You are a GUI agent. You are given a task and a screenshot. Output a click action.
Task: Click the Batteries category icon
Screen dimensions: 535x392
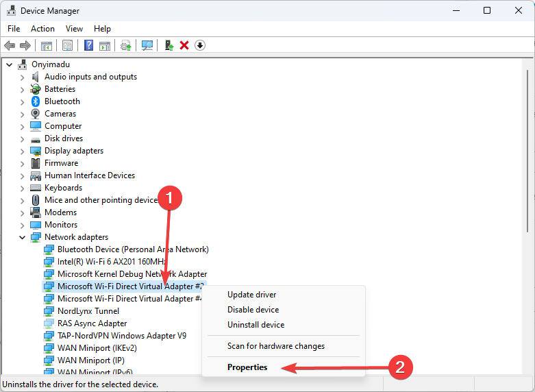36,89
